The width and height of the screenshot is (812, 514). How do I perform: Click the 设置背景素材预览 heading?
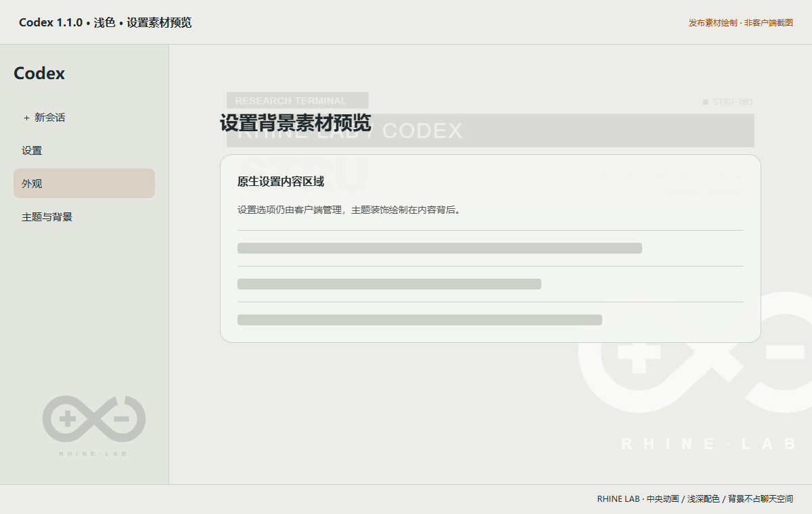(295, 124)
